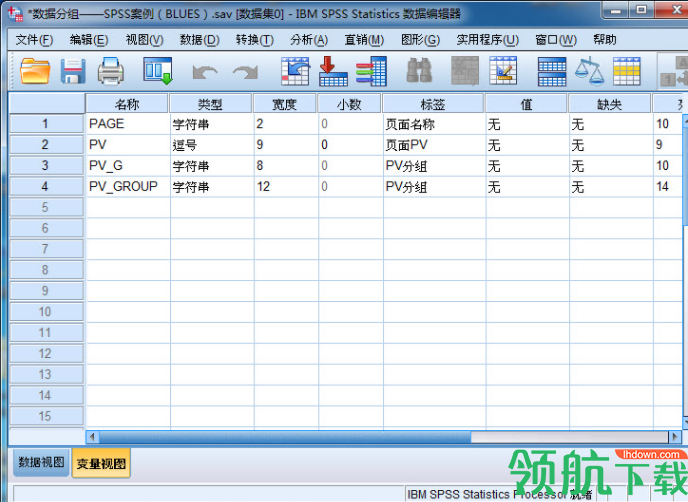Select empty row header 5
Screen dimensions: 688x502
47,207
